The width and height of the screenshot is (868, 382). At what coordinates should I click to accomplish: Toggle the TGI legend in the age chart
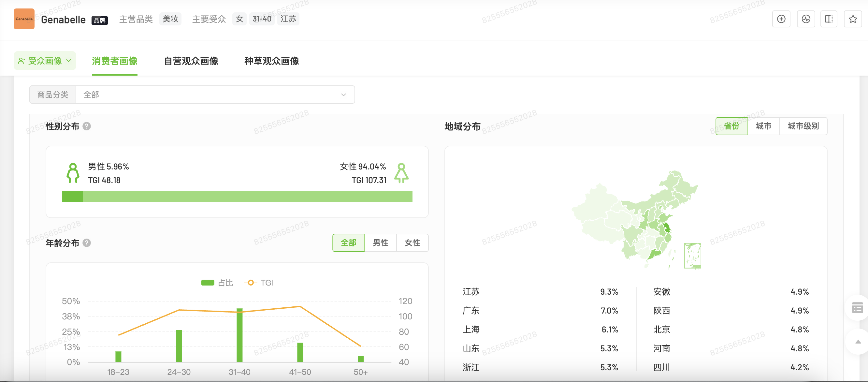point(260,283)
